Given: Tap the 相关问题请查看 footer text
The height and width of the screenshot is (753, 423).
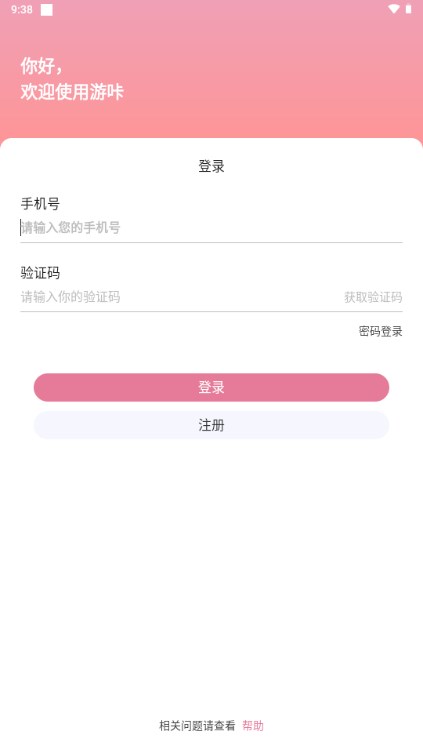Looking at the screenshot, I should [197, 726].
